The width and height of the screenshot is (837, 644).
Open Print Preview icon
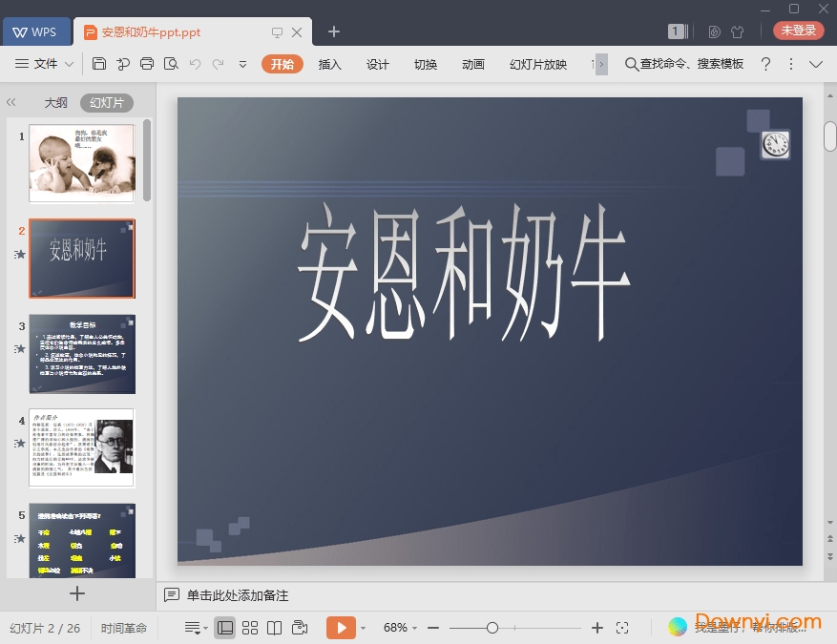pyautogui.click(x=171, y=64)
